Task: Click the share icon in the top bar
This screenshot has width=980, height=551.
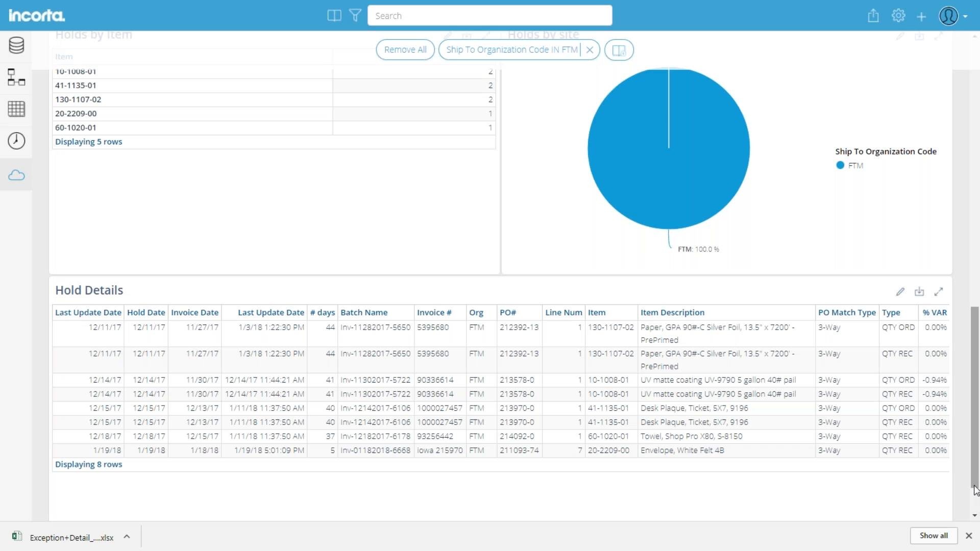Action: [873, 15]
